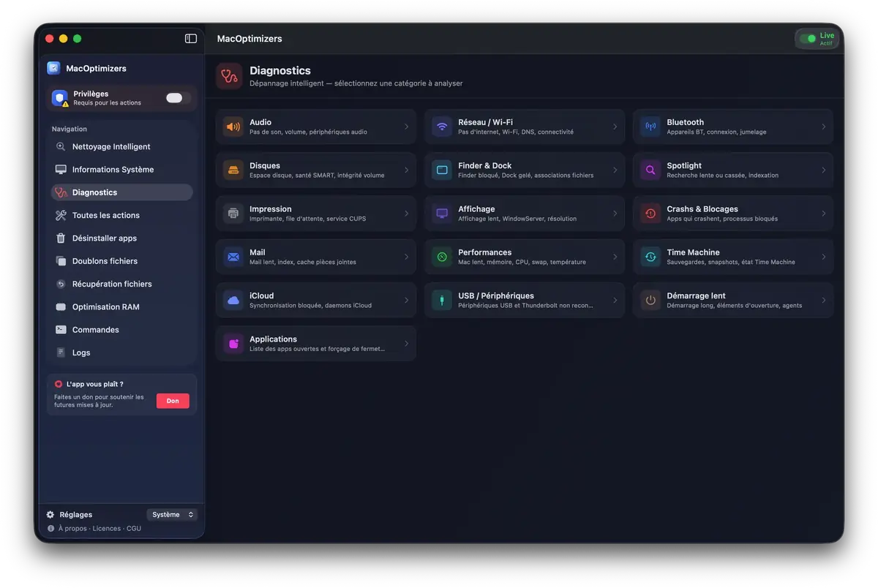Open the Licences link

107,527
